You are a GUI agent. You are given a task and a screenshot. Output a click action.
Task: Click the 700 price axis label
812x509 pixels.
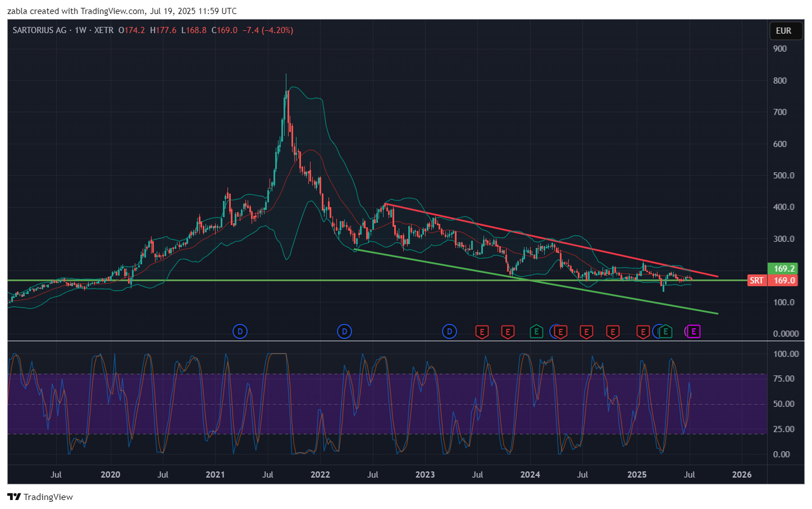tap(780, 112)
